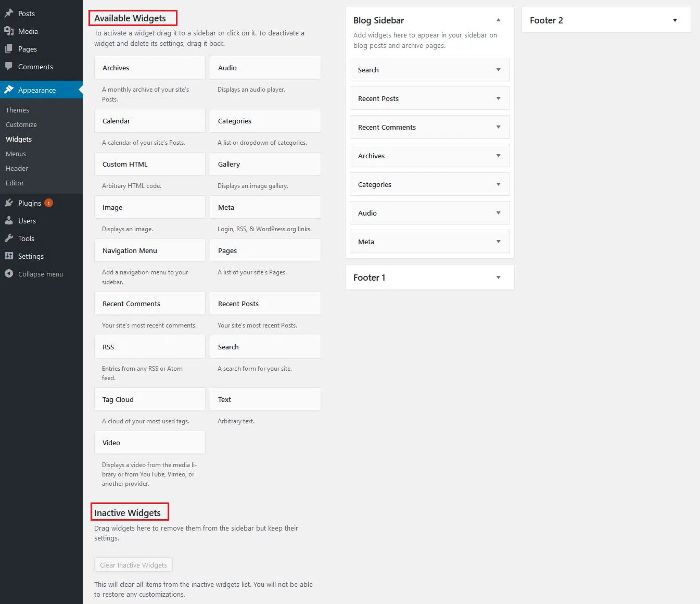Select the Posts pin icon

(x=8, y=13)
